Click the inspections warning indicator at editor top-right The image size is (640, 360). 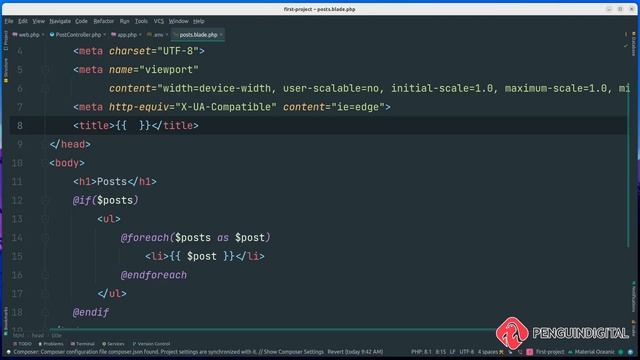(x=626, y=35)
